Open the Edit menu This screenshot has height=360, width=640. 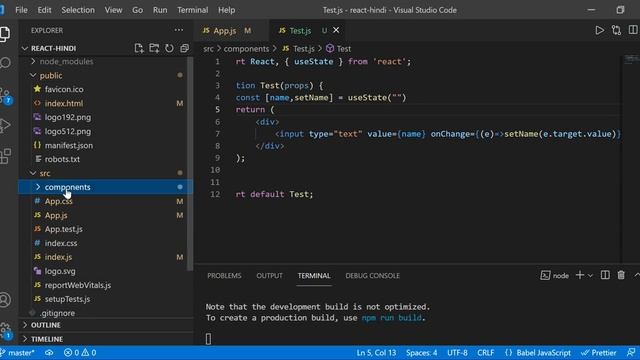coord(44,10)
